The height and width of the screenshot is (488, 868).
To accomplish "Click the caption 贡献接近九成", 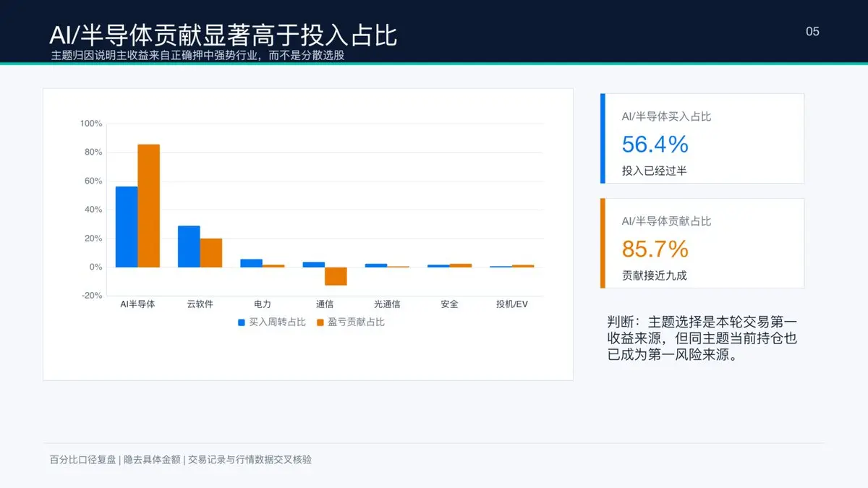I will [655, 276].
